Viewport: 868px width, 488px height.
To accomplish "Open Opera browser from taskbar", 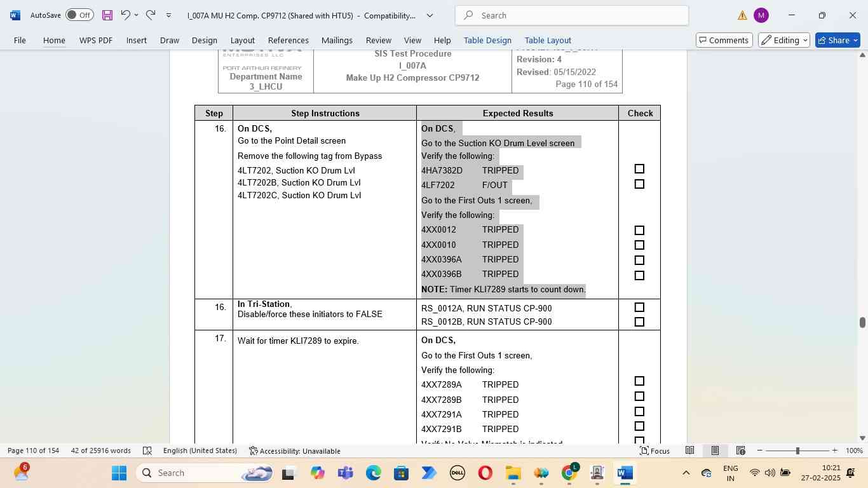I will pyautogui.click(x=485, y=473).
